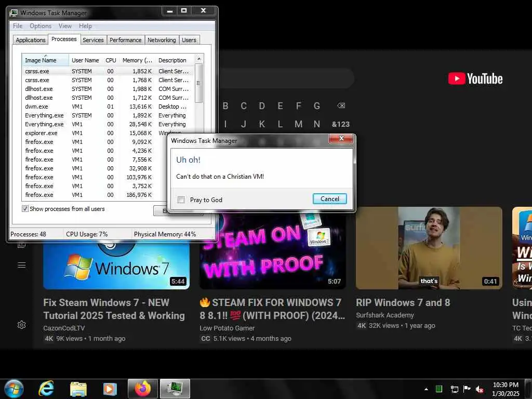Open Windows Explorer folder taskbar icon
Screen dimensions: 532x399
tap(78, 389)
